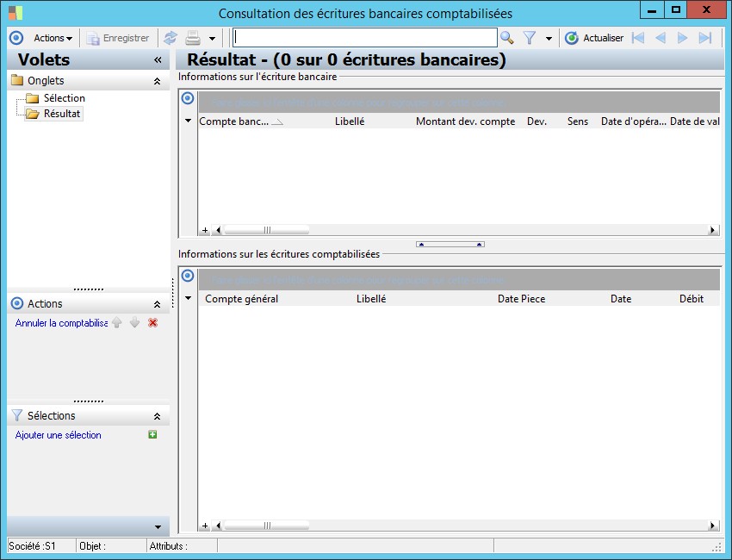Click the Société :S1 status bar field

(x=41, y=546)
